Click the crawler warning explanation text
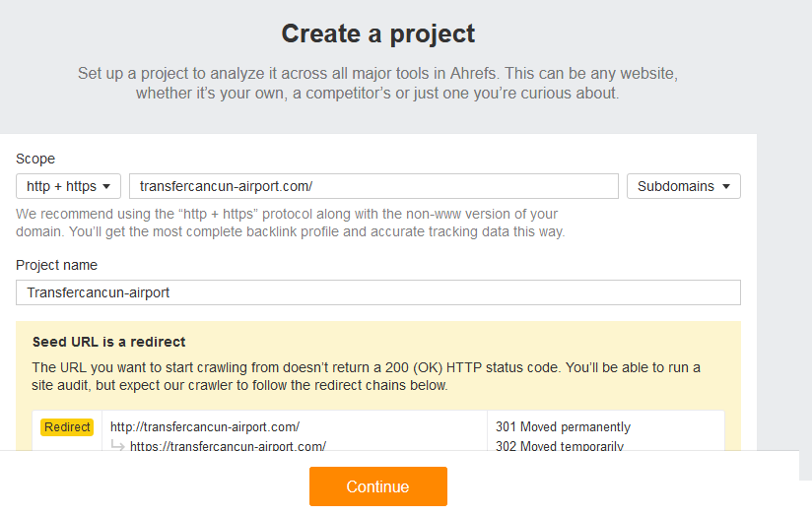This screenshot has height=516, width=812. click(366, 376)
